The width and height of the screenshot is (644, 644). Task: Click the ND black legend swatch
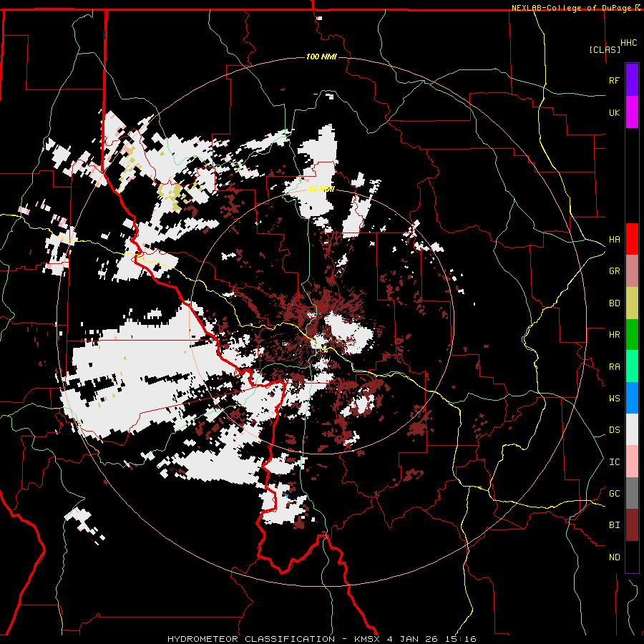coord(632,557)
